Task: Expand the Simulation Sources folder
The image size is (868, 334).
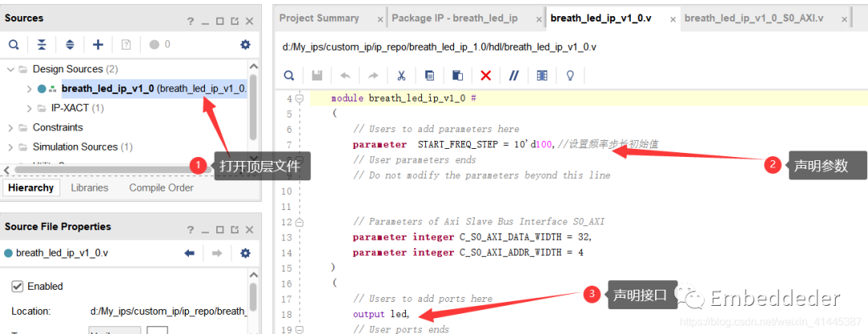Action: [10, 146]
